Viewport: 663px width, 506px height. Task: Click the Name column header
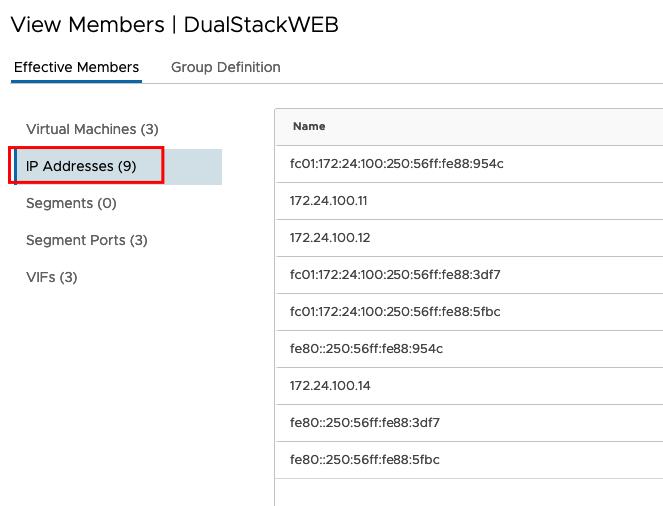309,126
